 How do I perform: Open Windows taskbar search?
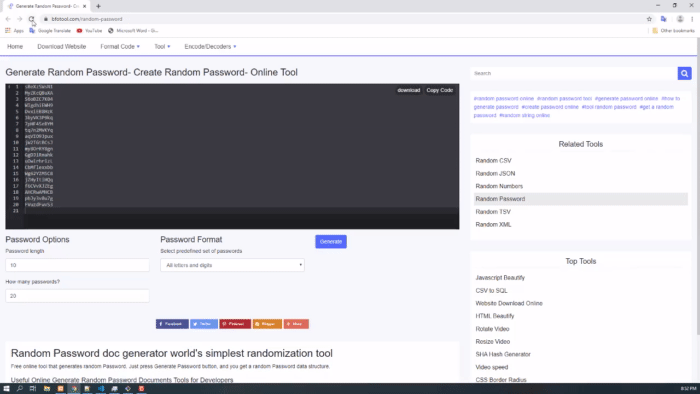[20, 389]
